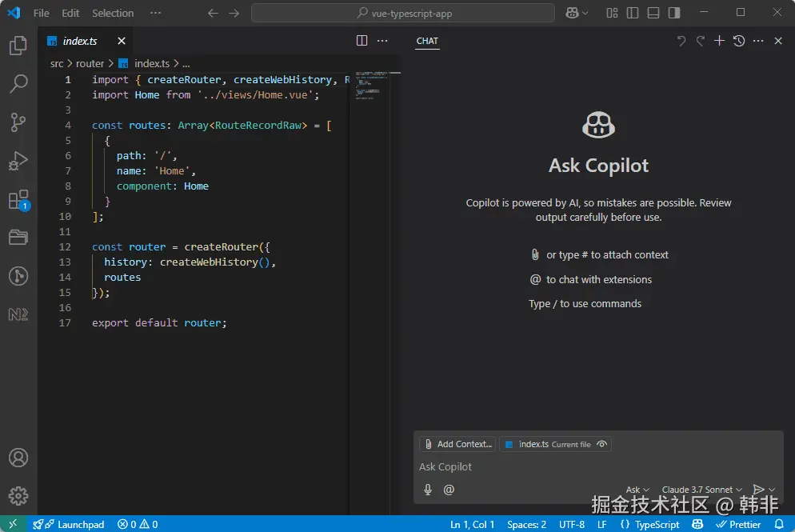The height and width of the screenshot is (532, 795).
Task: Open the File menu
Action: [x=41, y=13]
